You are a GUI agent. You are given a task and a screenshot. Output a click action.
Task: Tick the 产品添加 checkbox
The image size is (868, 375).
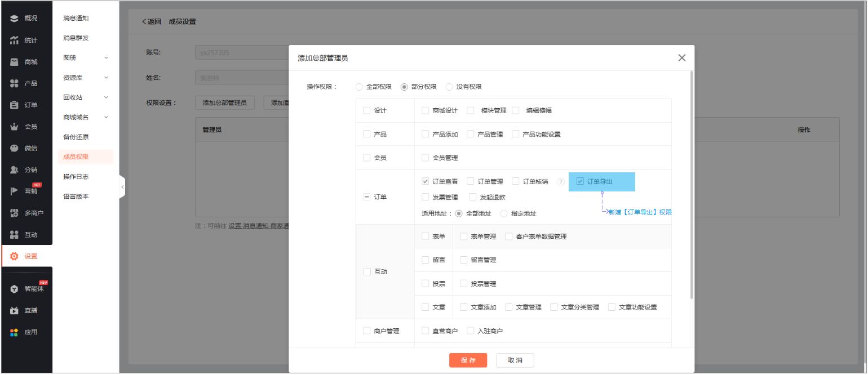pyautogui.click(x=425, y=134)
